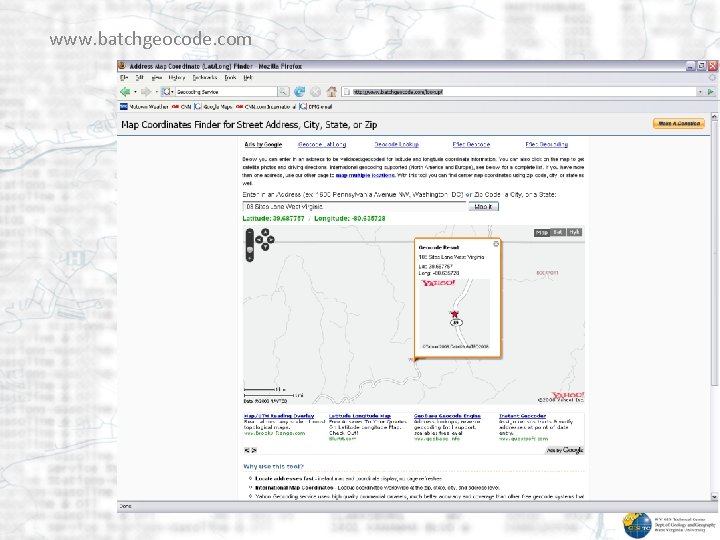This screenshot has height=540, width=720.
Task: Close the Geocode Result popup
Action: click(496, 244)
